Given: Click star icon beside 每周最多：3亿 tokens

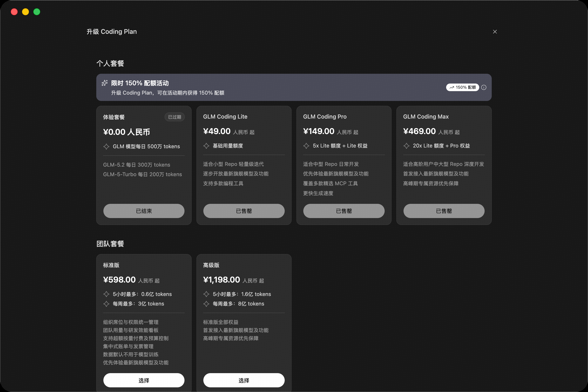Looking at the screenshot, I should [106, 304].
